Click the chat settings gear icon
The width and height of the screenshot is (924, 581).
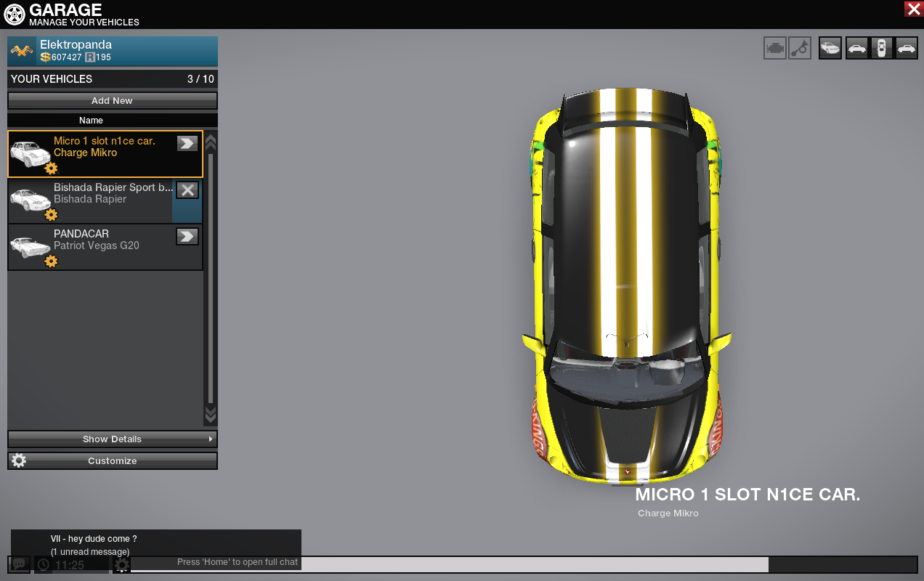click(122, 564)
